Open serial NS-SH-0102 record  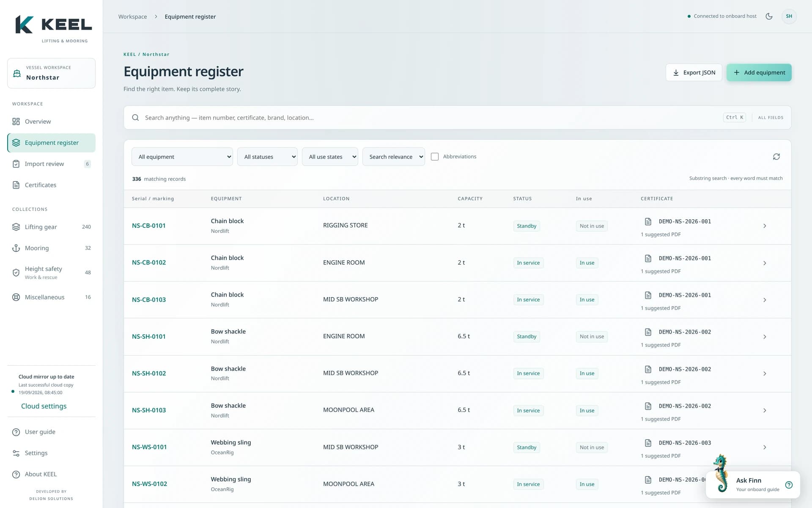click(x=149, y=373)
